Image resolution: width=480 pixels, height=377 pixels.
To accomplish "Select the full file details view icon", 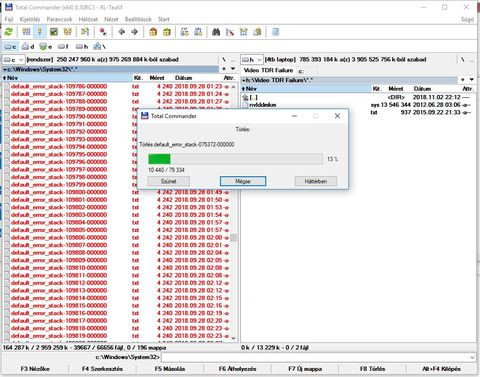I will click(x=40, y=32).
